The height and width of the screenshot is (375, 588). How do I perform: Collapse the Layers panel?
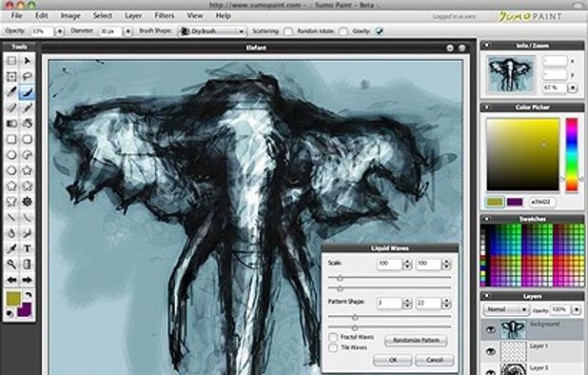tap(486, 296)
